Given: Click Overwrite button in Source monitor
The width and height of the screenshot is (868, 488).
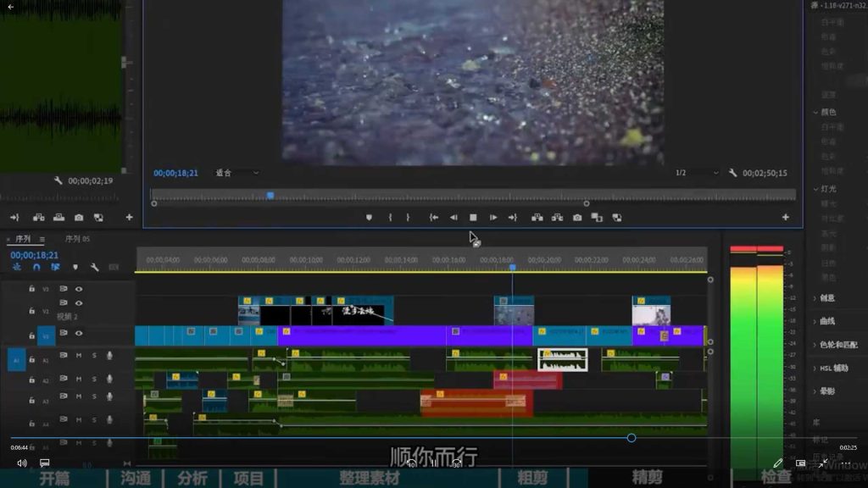Looking at the screenshot, I should tap(58, 218).
